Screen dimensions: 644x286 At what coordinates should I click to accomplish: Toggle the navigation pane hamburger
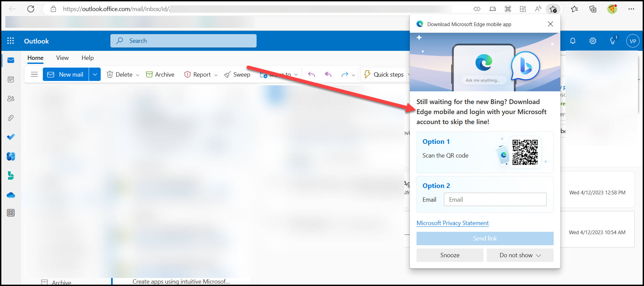tap(34, 75)
